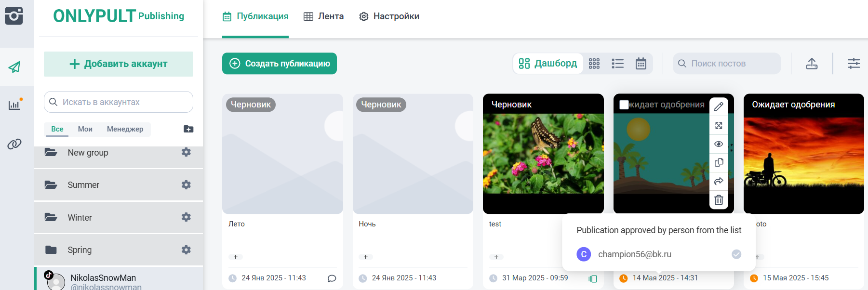The width and height of the screenshot is (868, 290).
Task: Click the share arrow icon on post
Action: pyautogui.click(x=719, y=181)
